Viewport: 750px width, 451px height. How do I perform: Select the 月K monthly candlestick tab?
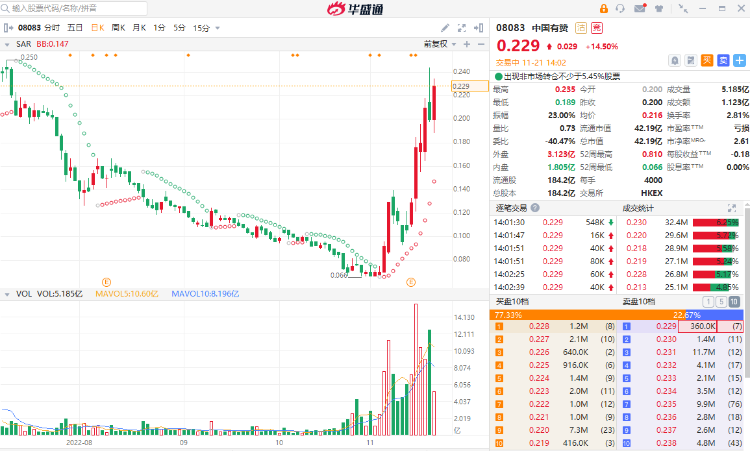click(139, 28)
